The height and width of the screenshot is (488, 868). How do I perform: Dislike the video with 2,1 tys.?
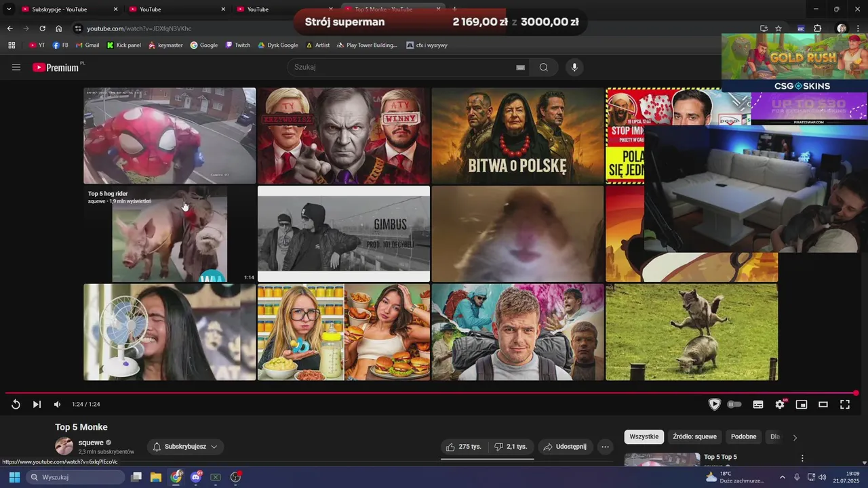point(511,447)
